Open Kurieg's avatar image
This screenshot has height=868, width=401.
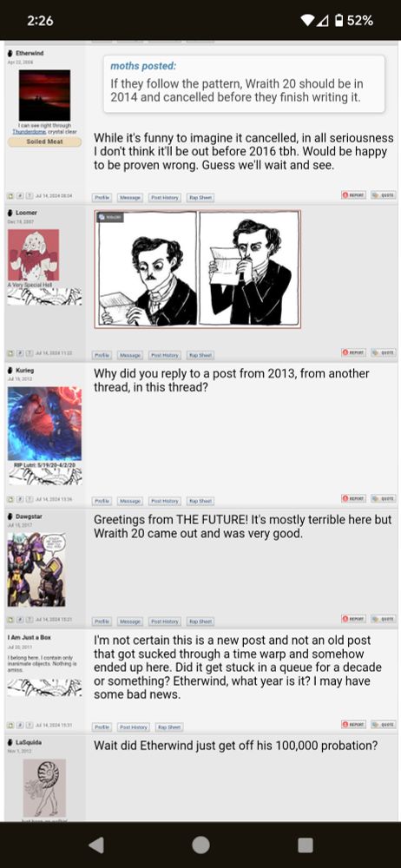44,424
